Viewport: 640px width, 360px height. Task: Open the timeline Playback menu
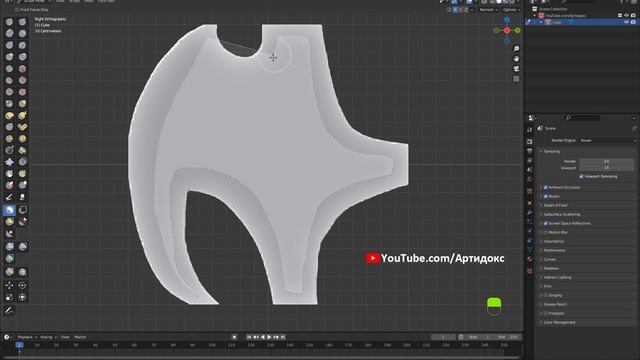tap(27, 337)
